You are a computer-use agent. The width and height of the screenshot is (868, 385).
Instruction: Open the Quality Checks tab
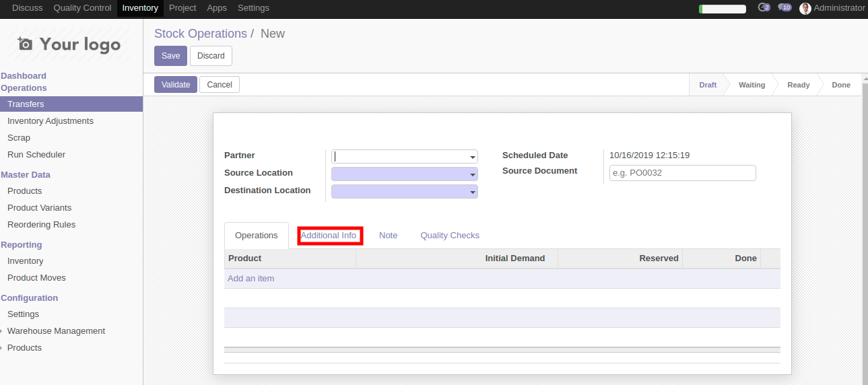(450, 236)
